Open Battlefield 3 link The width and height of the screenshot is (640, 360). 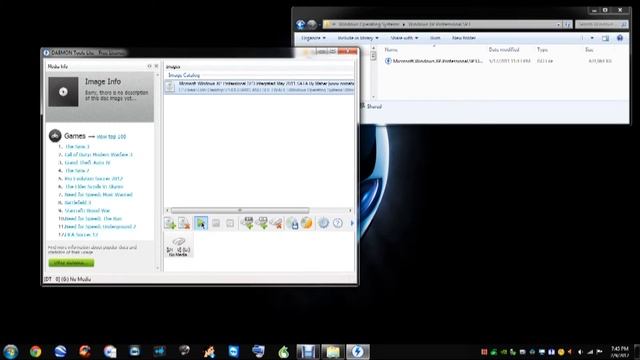(78, 202)
